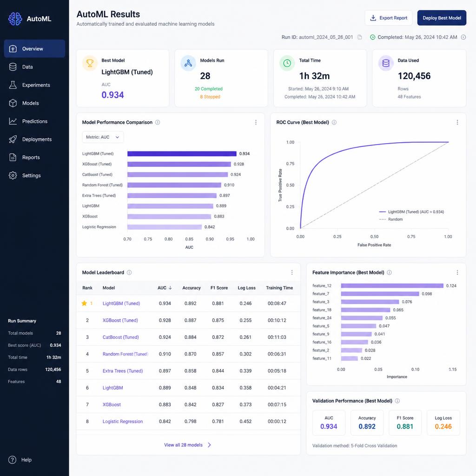Click the gold star on rank 1

[x=84, y=303]
